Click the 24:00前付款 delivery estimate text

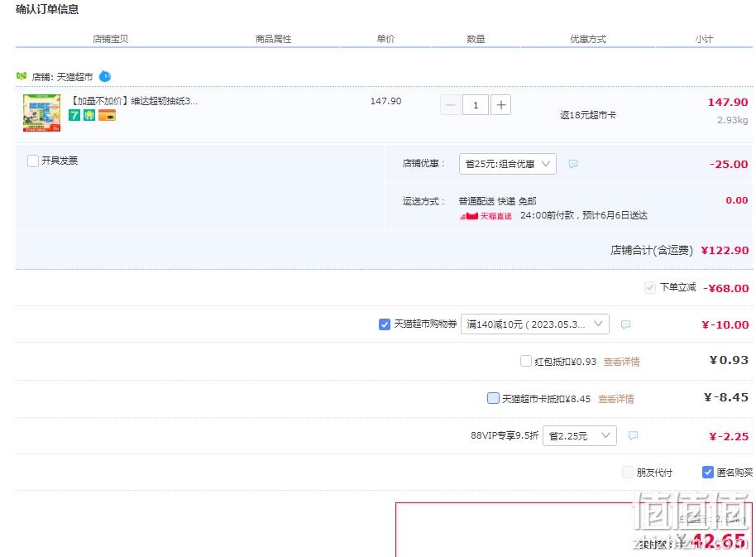(584, 215)
